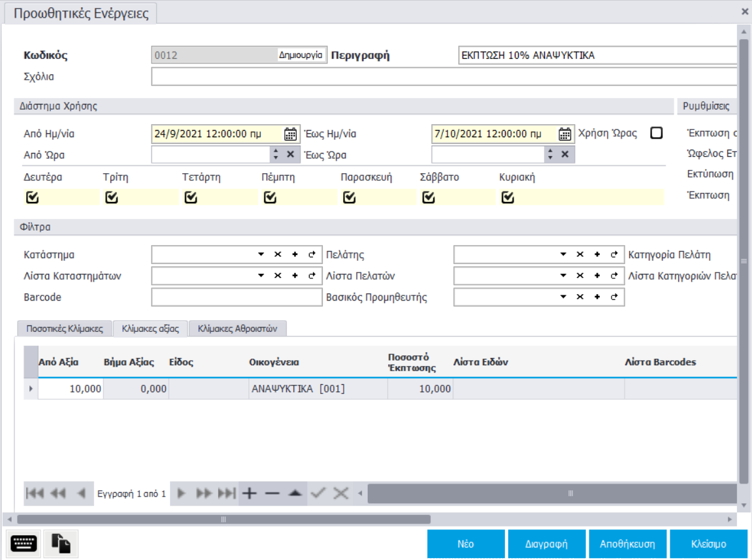Screen dimensions: 752x560
Task: Uncheck the Δευτέρα day checkbox
Action: 31,197
